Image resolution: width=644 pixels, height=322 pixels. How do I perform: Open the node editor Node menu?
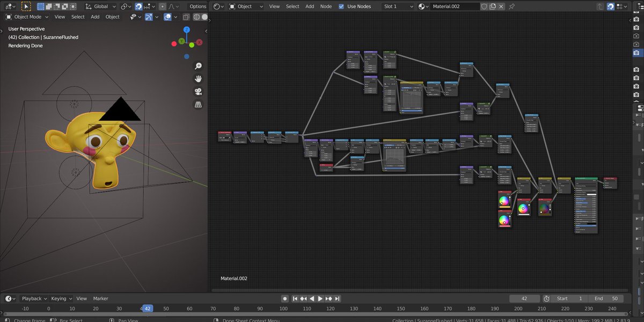click(326, 6)
